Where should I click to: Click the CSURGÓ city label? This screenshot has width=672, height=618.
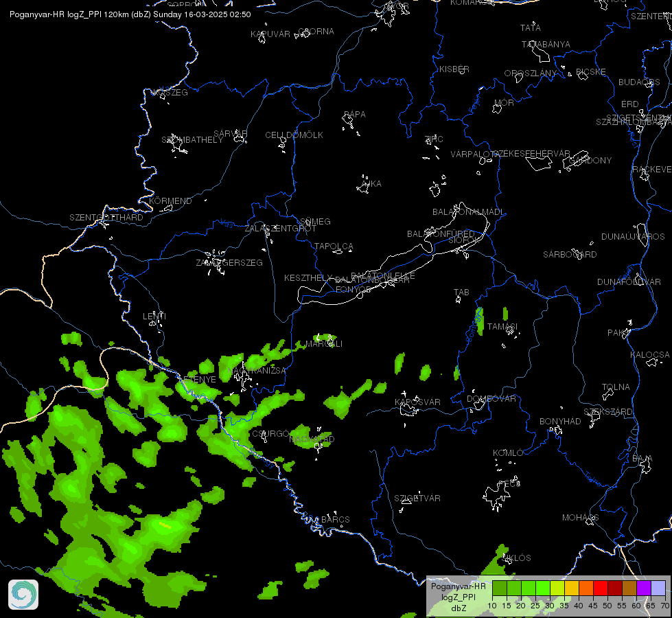pyautogui.click(x=270, y=434)
